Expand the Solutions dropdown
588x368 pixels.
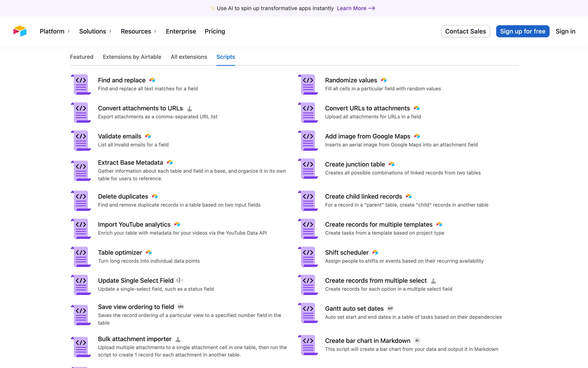tap(95, 31)
